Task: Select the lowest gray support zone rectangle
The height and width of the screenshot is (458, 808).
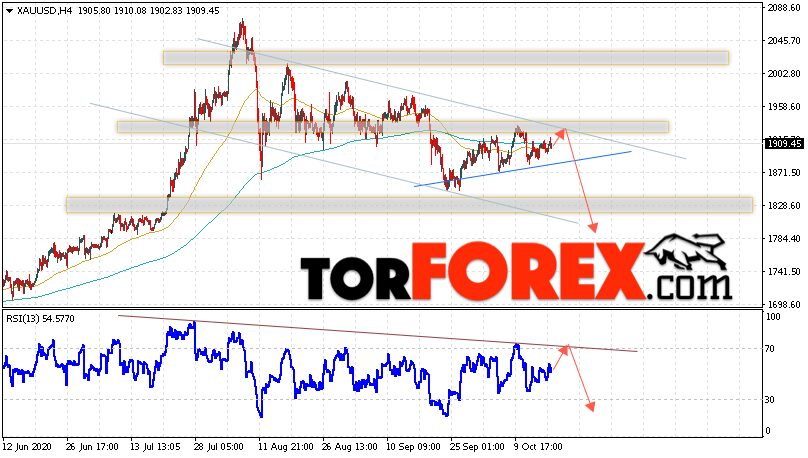Action: click(x=410, y=205)
